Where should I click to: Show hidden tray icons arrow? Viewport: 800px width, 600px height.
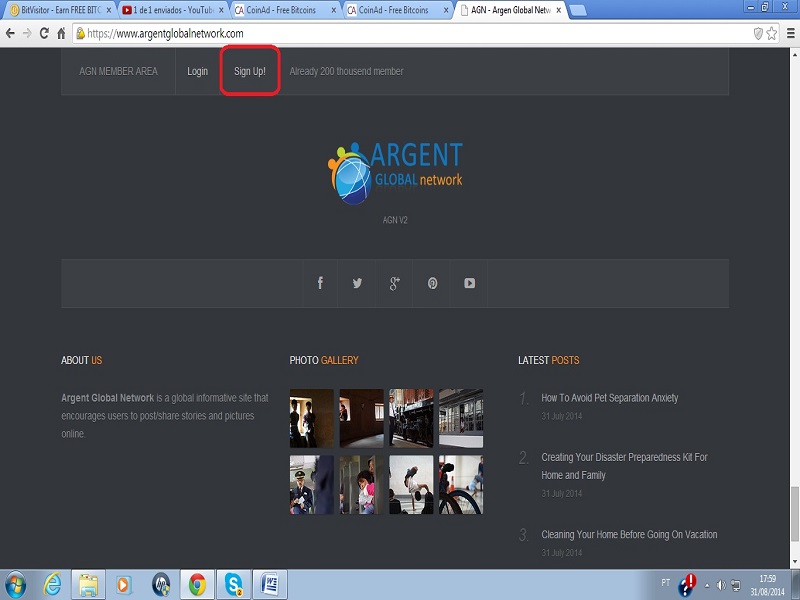(707, 585)
